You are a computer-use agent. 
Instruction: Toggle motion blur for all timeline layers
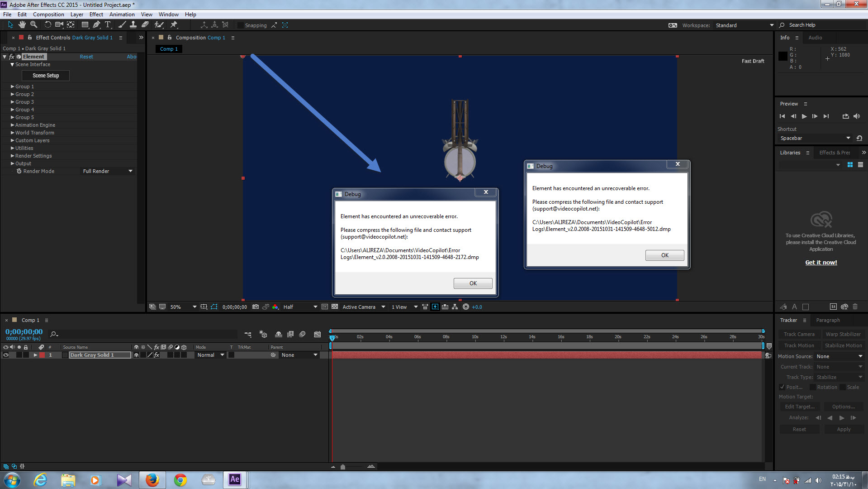(x=303, y=334)
